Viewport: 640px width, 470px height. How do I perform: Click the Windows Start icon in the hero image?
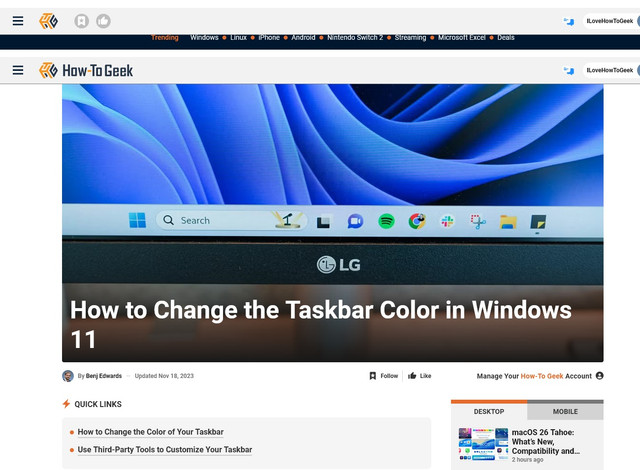click(x=138, y=220)
